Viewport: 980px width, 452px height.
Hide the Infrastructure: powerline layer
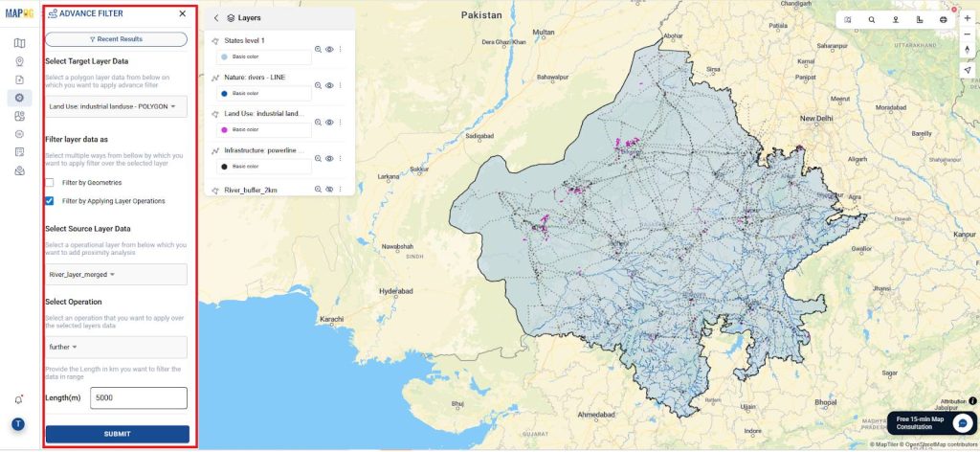329,159
